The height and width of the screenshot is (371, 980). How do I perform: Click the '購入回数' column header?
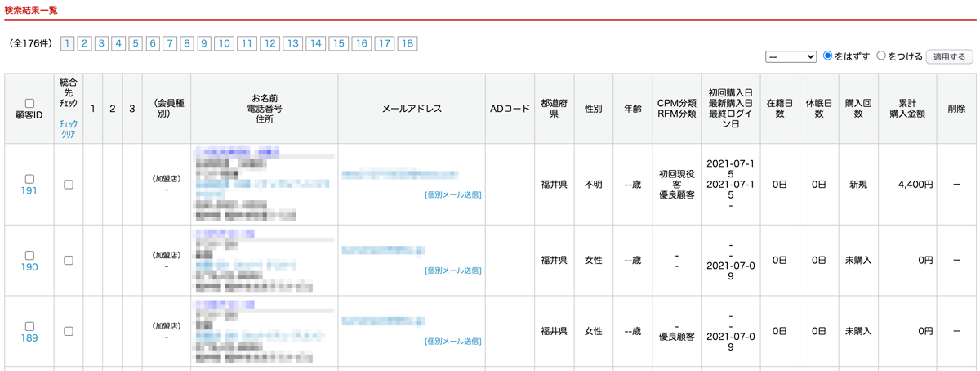coord(858,110)
